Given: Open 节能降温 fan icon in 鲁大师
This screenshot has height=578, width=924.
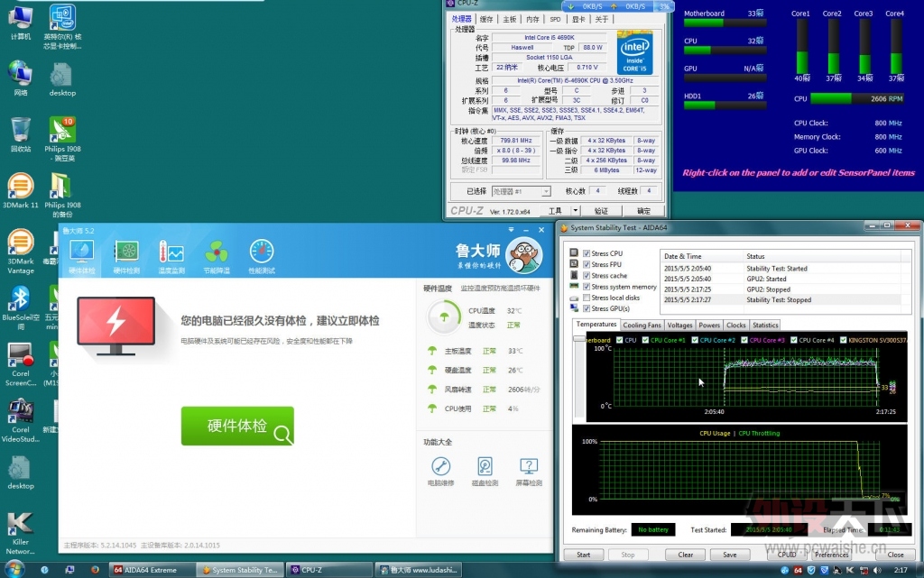Looking at the screenshot, I should [x=217, y=257].
